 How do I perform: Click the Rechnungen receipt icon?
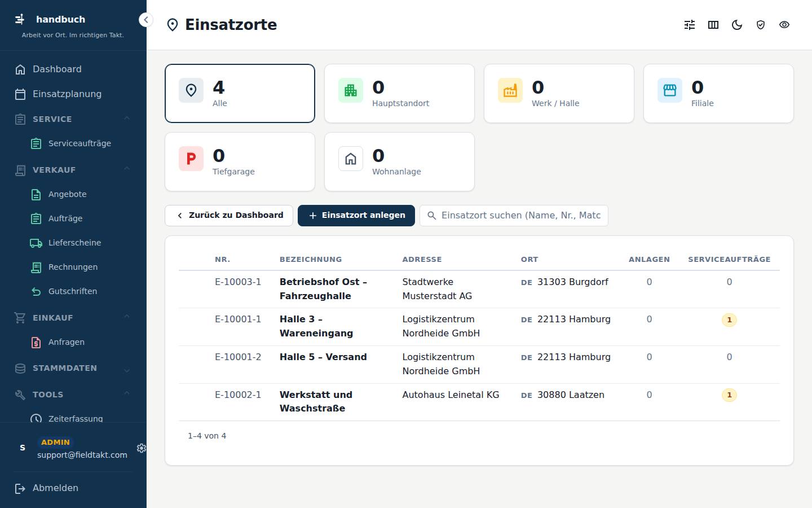[36, 268]
